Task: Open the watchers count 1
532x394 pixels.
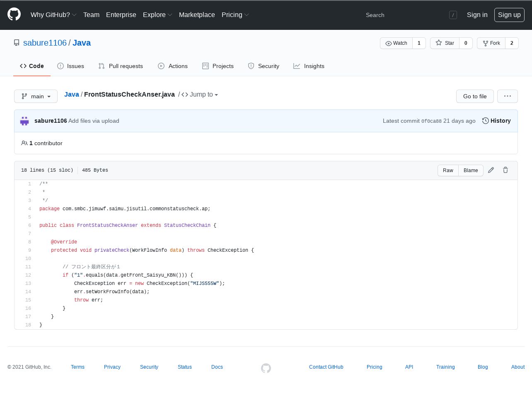Action: 419,43
